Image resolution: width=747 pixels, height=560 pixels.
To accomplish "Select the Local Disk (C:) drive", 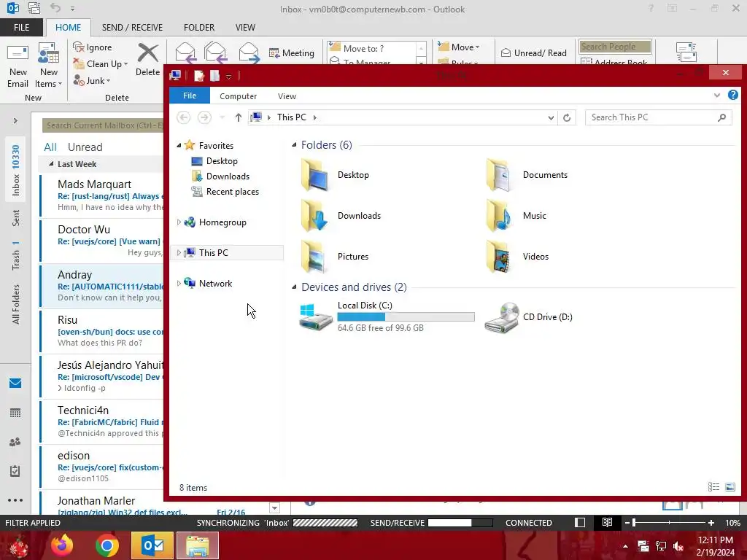I will [387, 316].
